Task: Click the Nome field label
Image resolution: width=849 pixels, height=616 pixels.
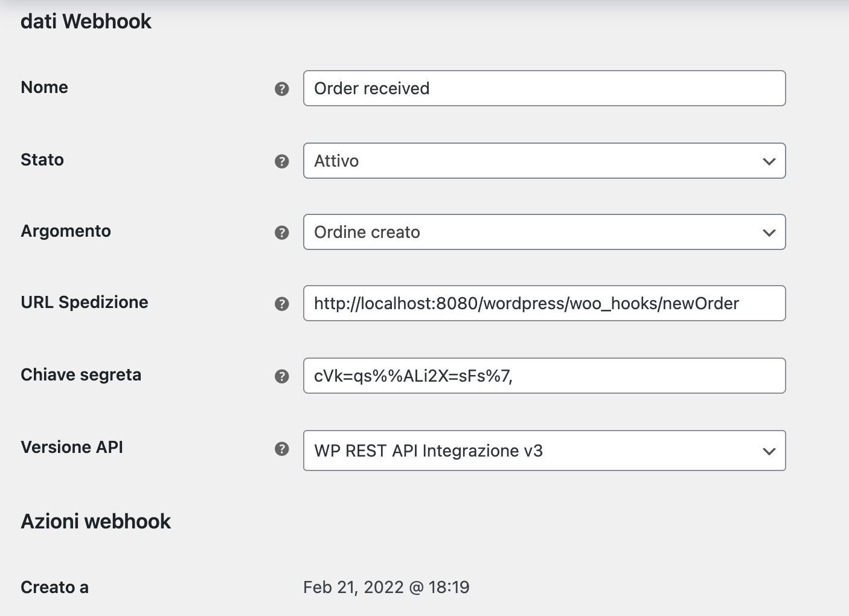Action: pos(44,88)
